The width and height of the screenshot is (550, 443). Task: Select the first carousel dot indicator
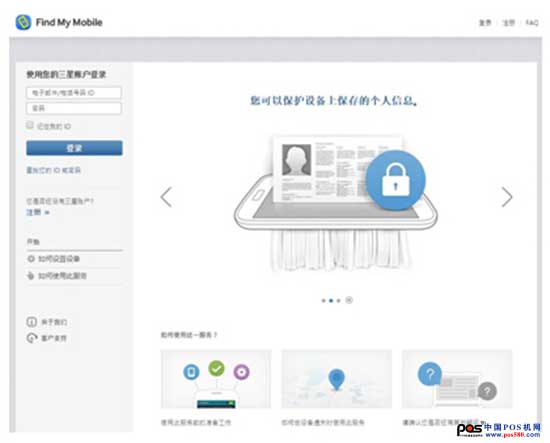[x=323, y=301]
